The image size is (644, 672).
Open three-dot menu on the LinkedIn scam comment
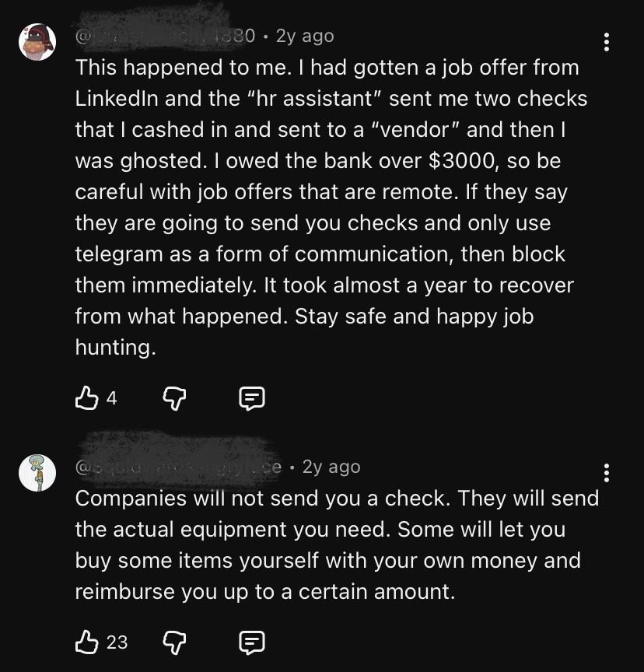(x=607, y=42)
